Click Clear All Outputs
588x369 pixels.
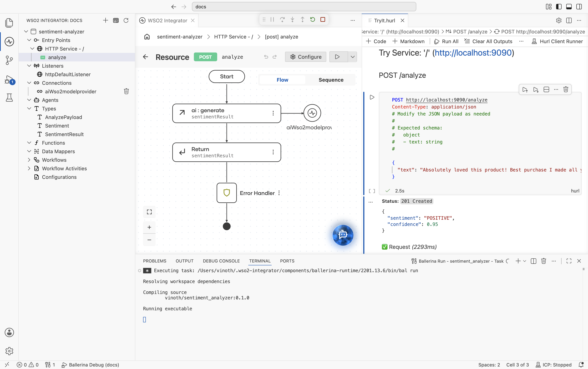[488, 41]
